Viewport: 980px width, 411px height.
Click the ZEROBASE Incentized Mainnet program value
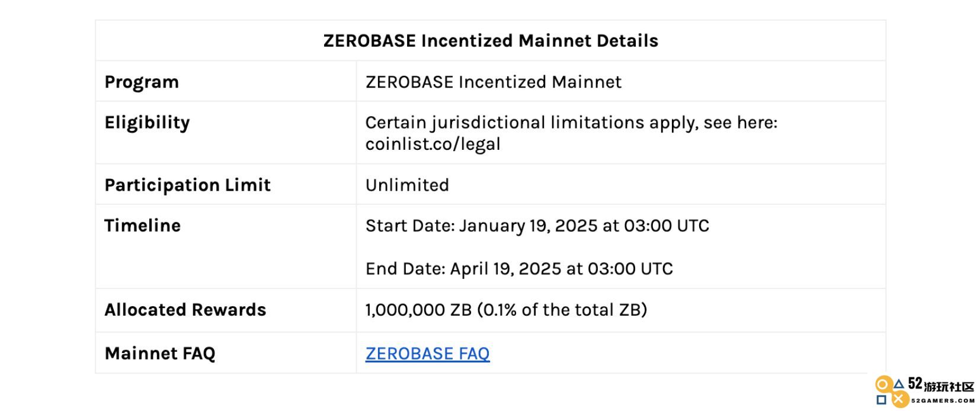point(494,82)
